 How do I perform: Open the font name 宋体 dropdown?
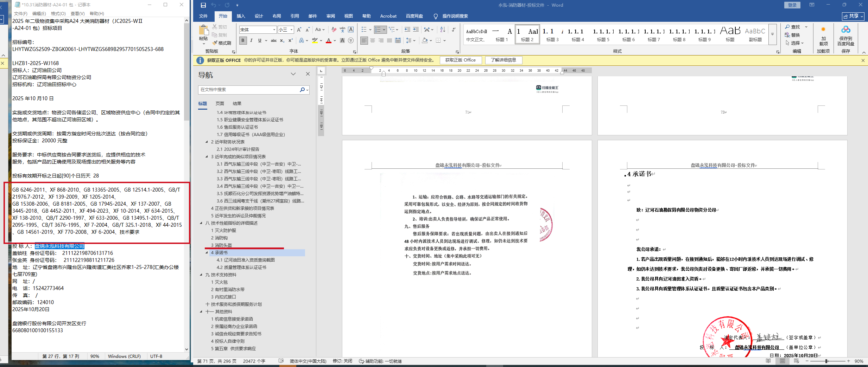[x=274, y=30]
